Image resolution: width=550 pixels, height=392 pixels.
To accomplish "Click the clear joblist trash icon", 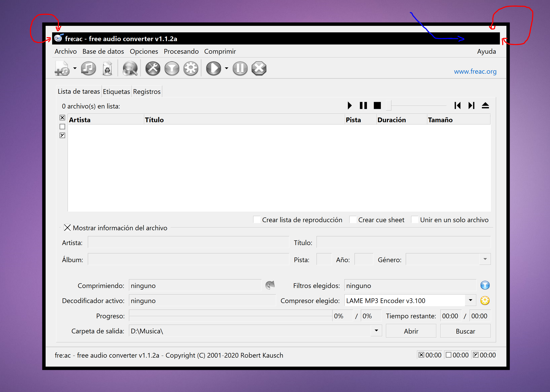I will coord(107,69).
